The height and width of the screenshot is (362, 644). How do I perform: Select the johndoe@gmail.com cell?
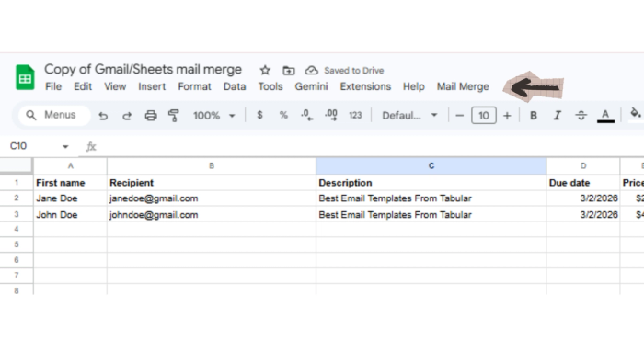click(x=212, y=214)
